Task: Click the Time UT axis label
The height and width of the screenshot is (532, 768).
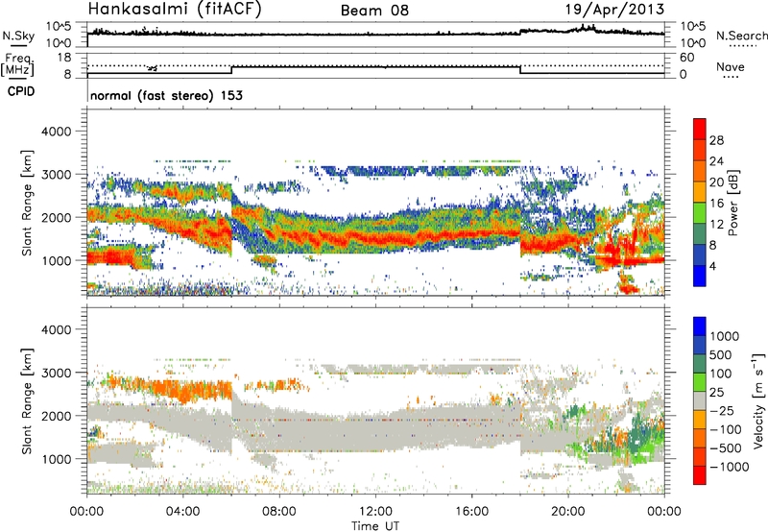Action: point(375,526)
